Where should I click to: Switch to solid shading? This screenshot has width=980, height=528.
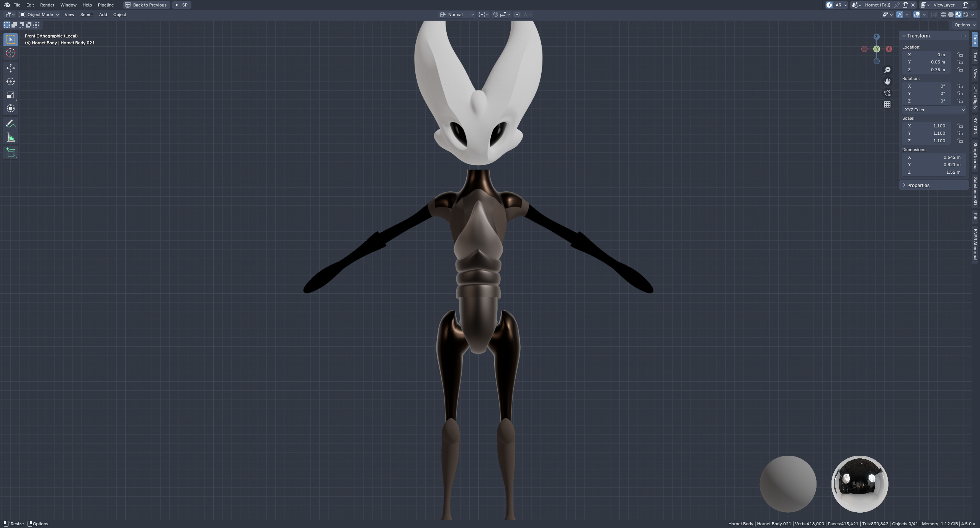point(951,15)
